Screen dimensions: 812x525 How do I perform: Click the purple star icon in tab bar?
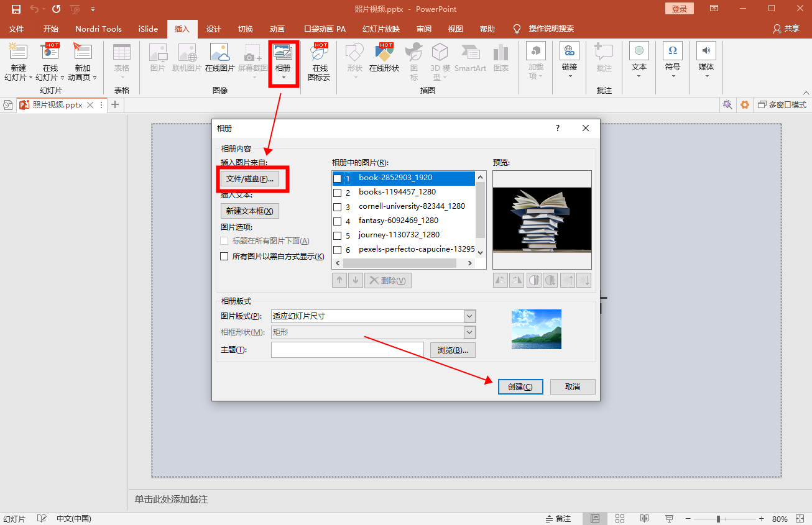pyautogui.click(x=727, y=105)
